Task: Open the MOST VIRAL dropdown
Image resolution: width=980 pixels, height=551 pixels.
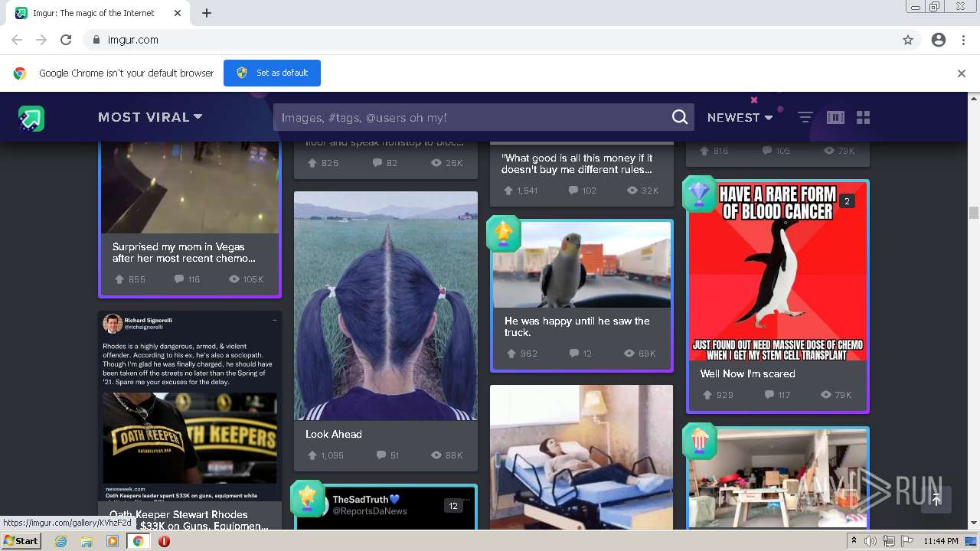Action: pyautogui.click(x=150, y=117)
